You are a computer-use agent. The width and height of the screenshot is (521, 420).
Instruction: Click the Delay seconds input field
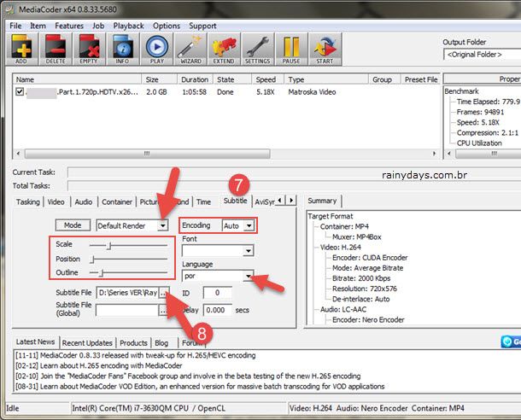coord(217,310)
